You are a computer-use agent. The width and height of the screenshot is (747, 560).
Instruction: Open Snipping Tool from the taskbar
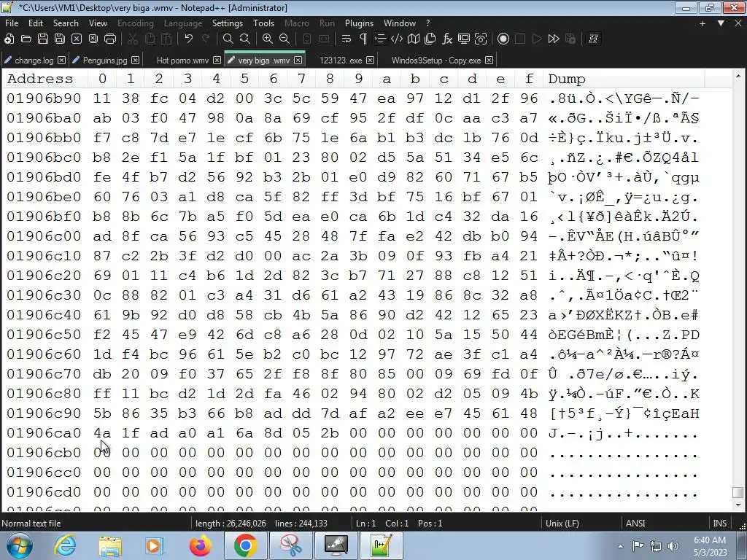290,545
